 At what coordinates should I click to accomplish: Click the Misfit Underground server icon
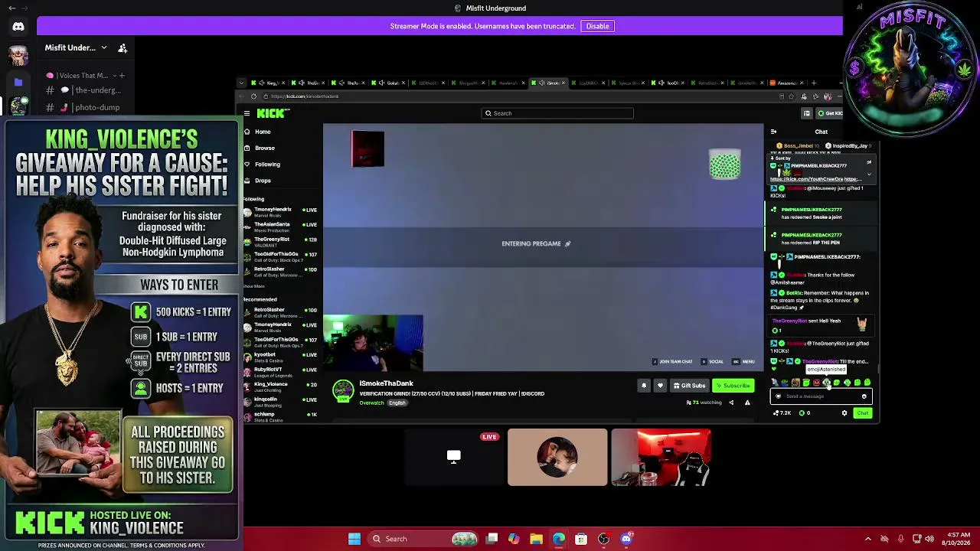(x=18, y=106)
